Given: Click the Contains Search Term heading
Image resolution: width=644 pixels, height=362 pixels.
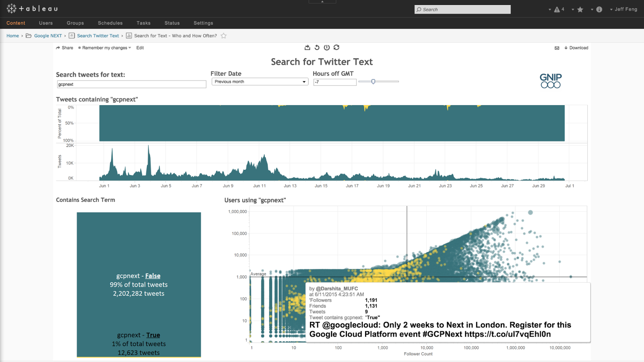Looking at the screenshot, I should (85, 200).
